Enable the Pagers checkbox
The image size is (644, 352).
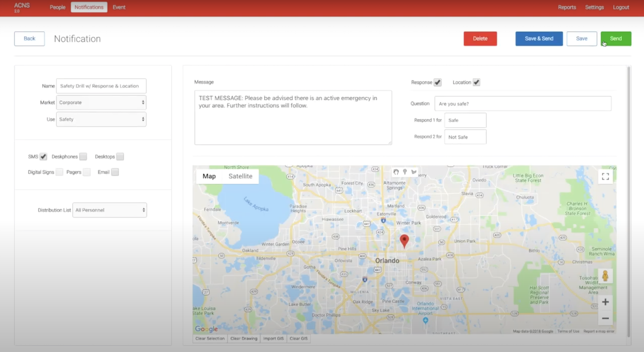point(87,172)
